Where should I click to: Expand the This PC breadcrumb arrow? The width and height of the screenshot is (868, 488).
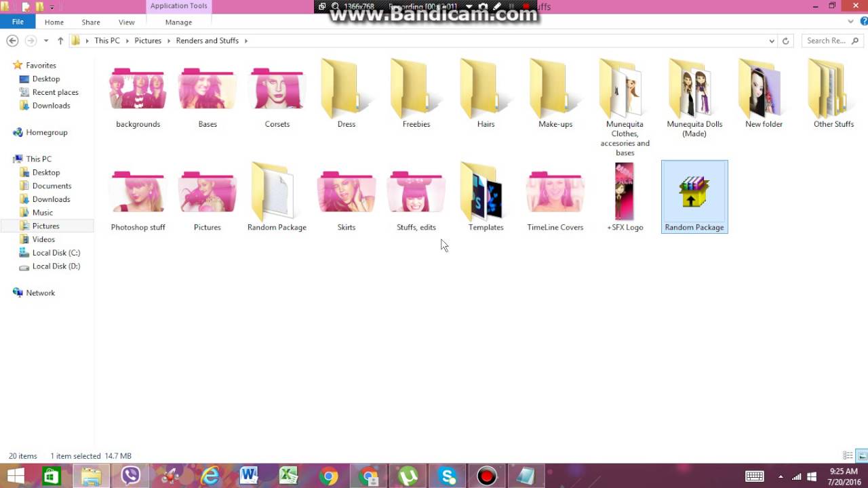point(127,41)
